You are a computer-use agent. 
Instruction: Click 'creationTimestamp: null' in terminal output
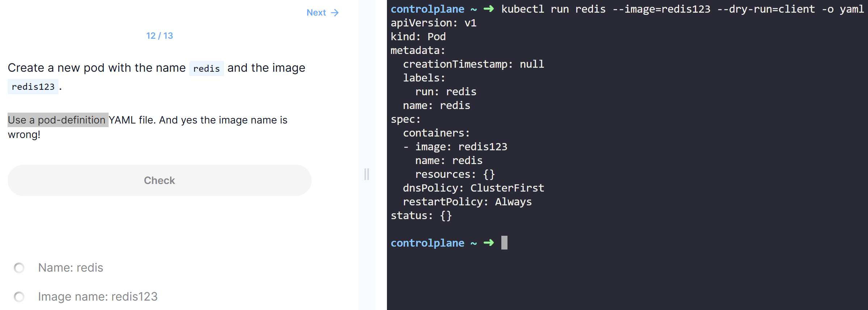point(473,64)
